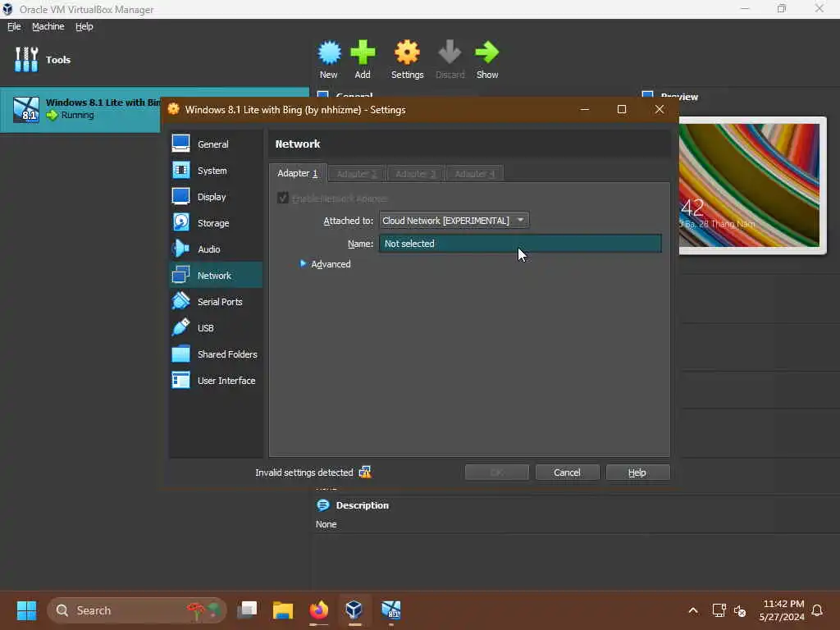This screenshot has width=840, height=630.
Task: Click the Windows 8.1 VM taskbar icon
Action: pyautogui.click(x=391, y=610)
